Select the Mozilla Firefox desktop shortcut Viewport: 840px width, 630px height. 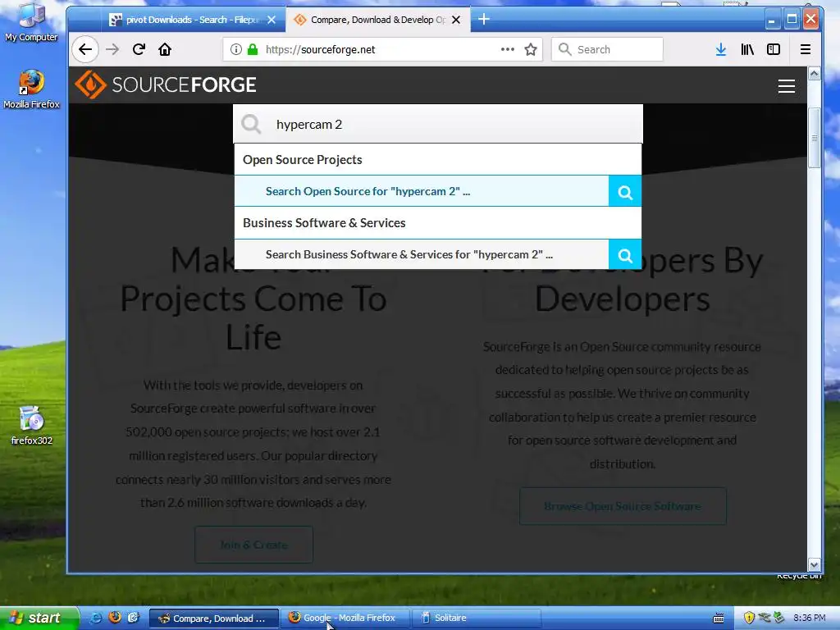pyautogui.click(x=31, y=89)
